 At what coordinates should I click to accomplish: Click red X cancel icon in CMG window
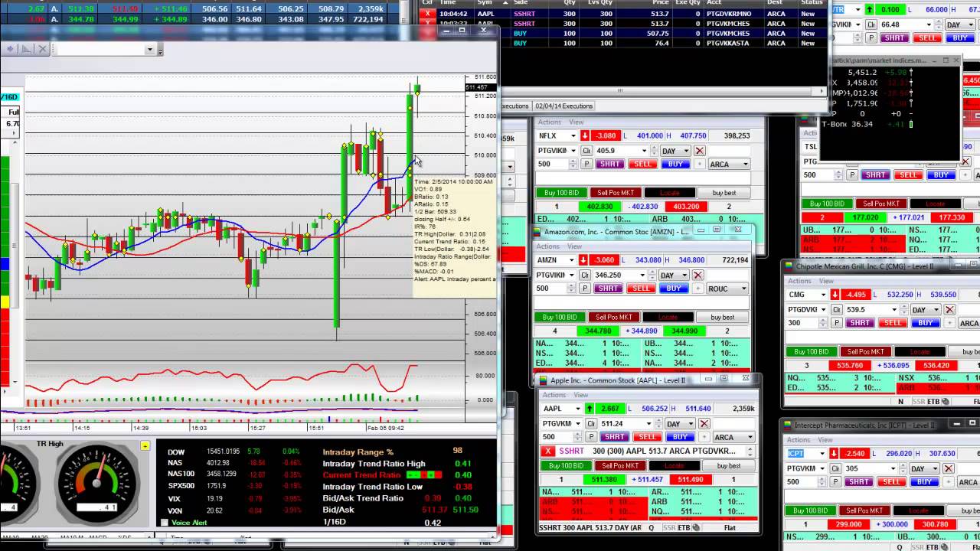click(x=949, y=309)
